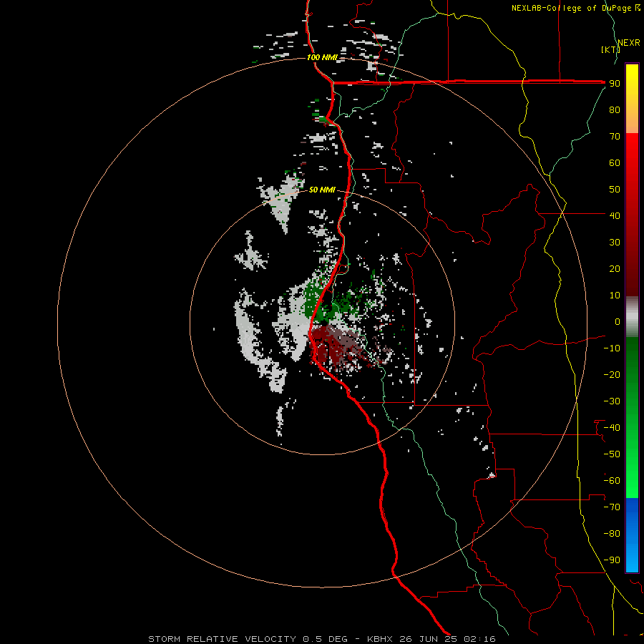Screen dimensions: 644x644
Task: Click the -40 scale label
Action: click(x=612, y=428)
